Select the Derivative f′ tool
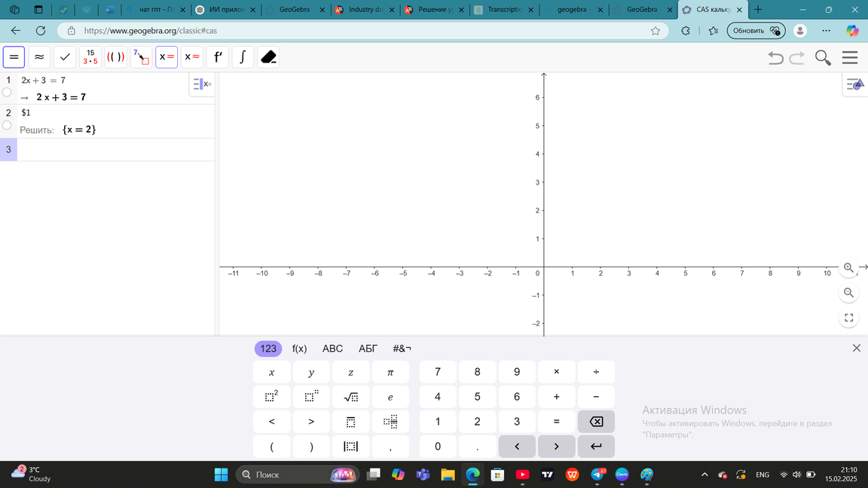Viewport: 868px width, 488px height. point(217,57)
